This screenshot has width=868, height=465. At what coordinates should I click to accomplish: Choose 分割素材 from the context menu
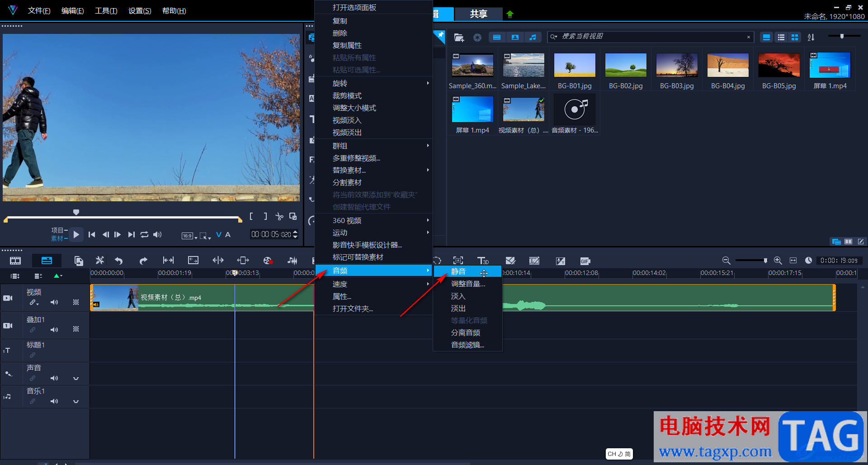[x=374, y=182]
